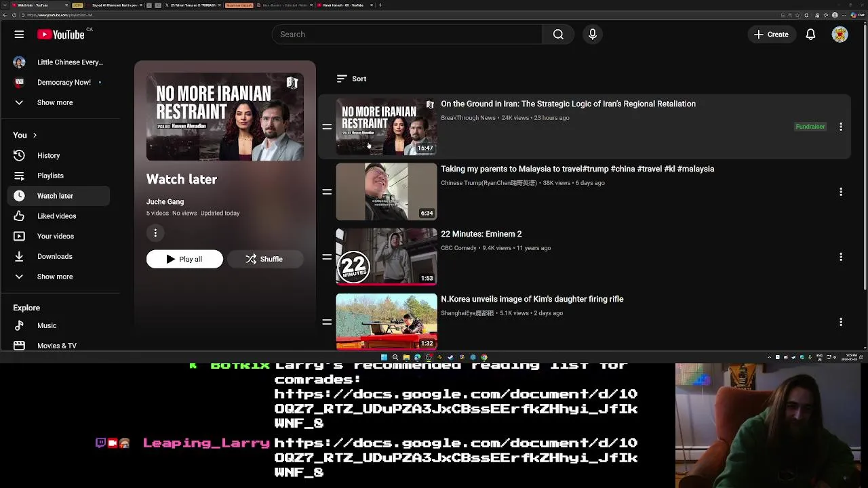Click the green Fundraiser badge
The height and width of the screenshot is (488, 868).
pyautogui.click(x=810, y=127)
